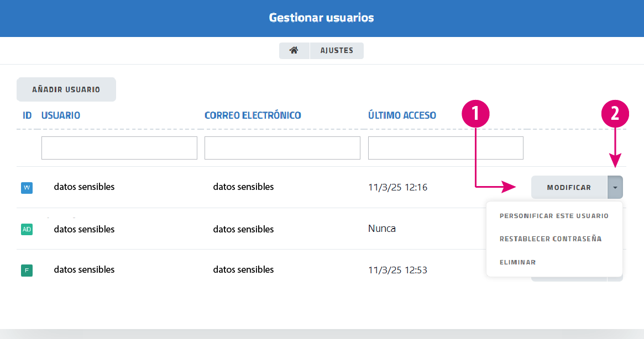This screenshot has height=339, width=644.
Task: Sort by the ID column header
Action: click(x=27, y=115)
